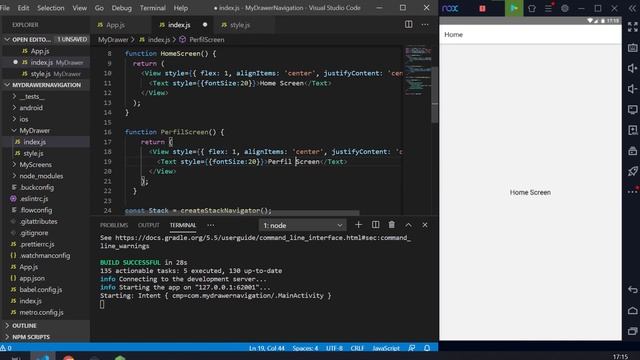The width and height of the screenshot is (640, 360).
Task: Expand the Outline section
Action: (24, 325)
